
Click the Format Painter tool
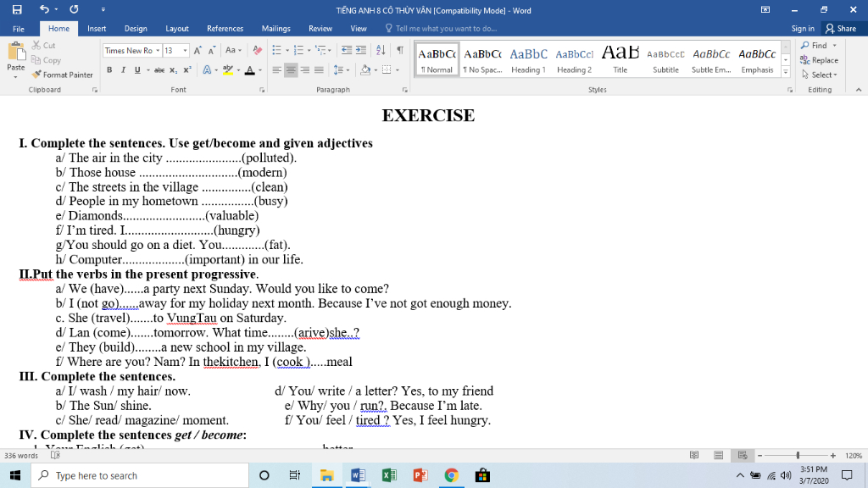tap(62, 75)
